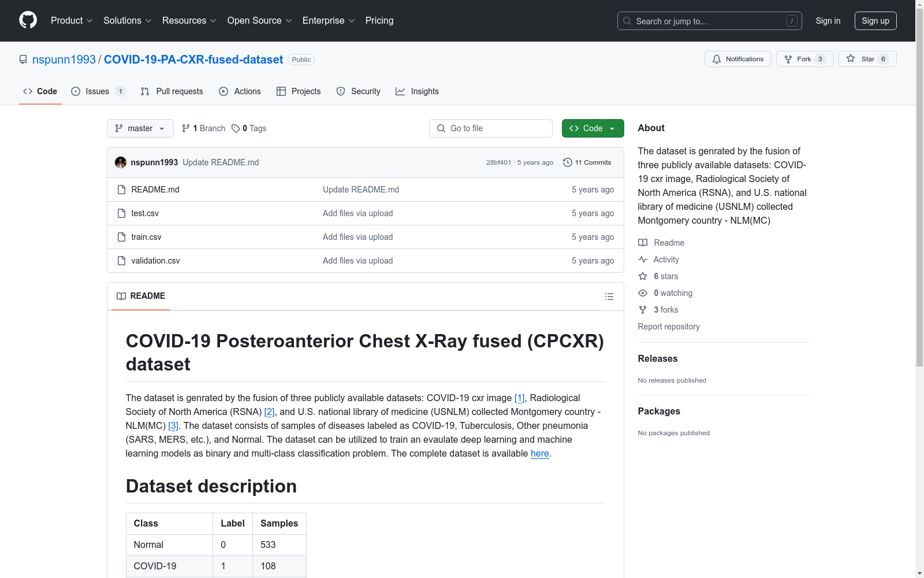
Task: Click the history clock icon beside Commits
Action: [568, 162]
